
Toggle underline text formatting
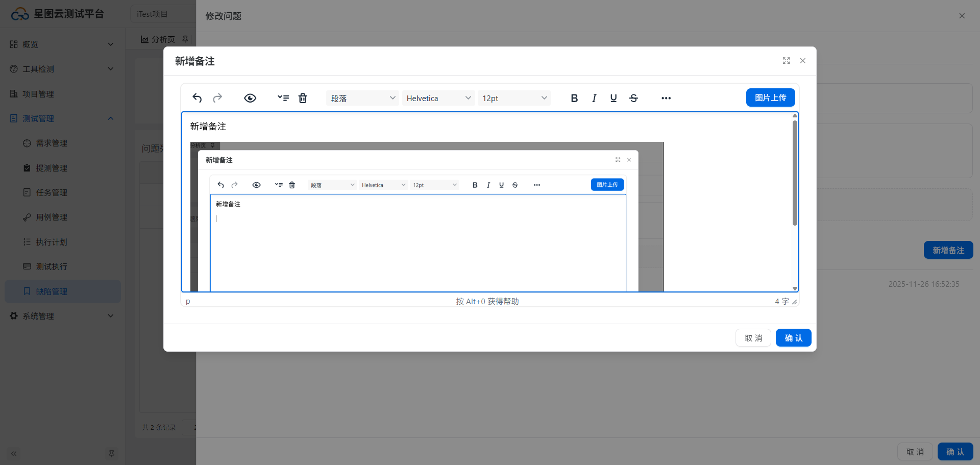[614, 98]
